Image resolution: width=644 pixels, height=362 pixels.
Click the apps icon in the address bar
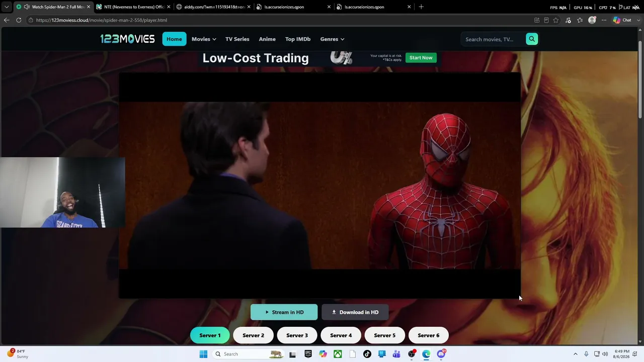click(537, 20)
